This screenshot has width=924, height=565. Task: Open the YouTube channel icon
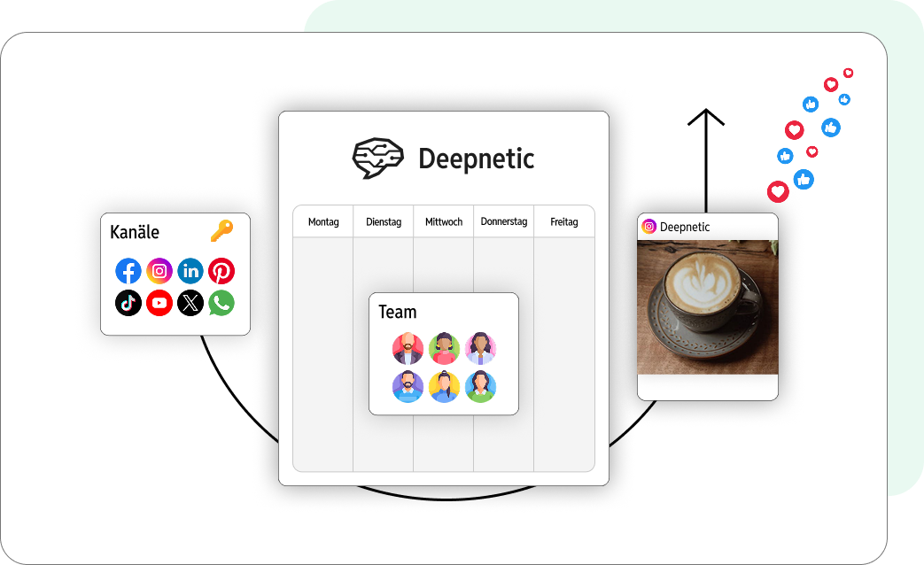point(159,303)
